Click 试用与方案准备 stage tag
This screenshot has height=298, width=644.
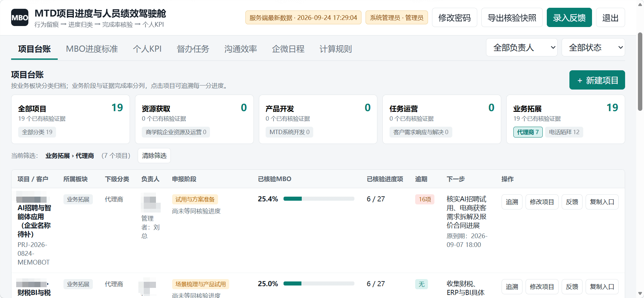tap(195, 199)
